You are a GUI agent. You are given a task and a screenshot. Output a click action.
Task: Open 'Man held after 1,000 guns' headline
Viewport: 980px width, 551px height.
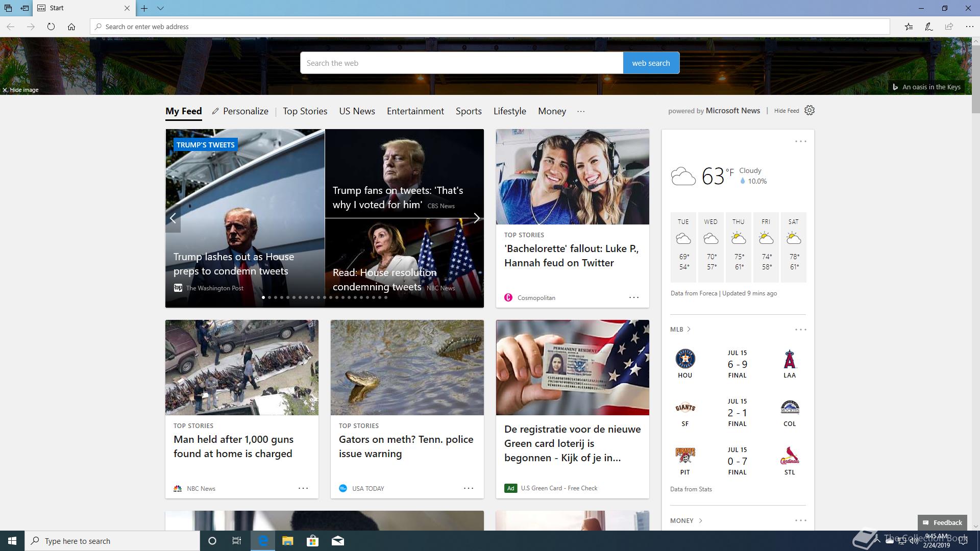pyautogui.click(x=233, y=446)
